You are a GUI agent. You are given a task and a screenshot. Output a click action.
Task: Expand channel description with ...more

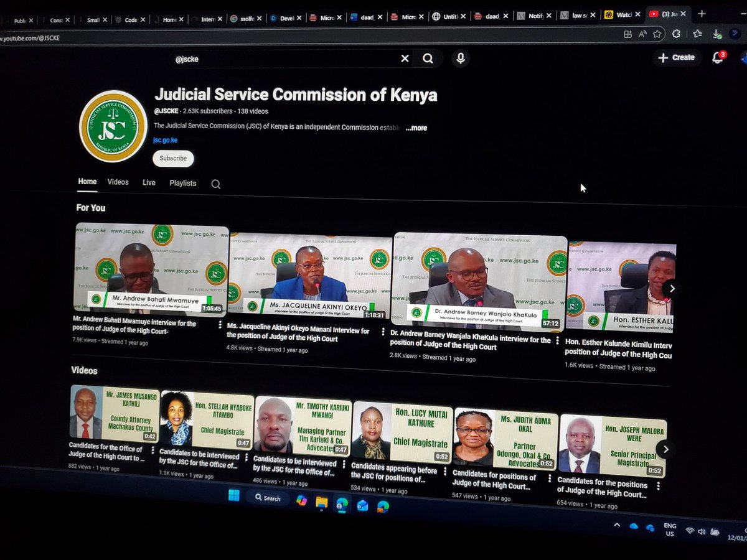coord(416,128)
